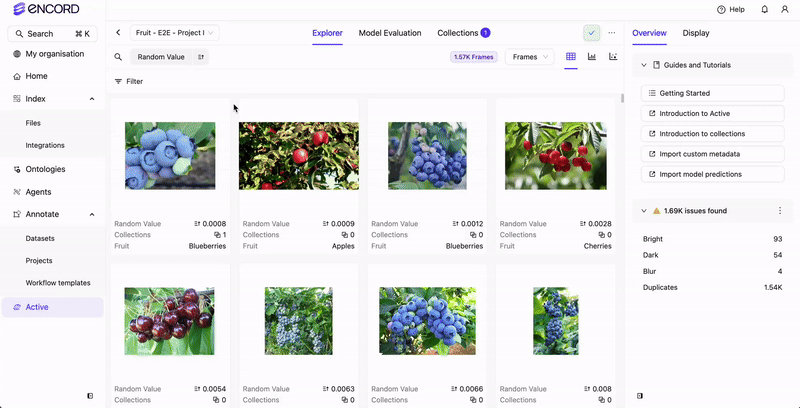
Task: Open Getting Started guide
Action: pos(712,93)
